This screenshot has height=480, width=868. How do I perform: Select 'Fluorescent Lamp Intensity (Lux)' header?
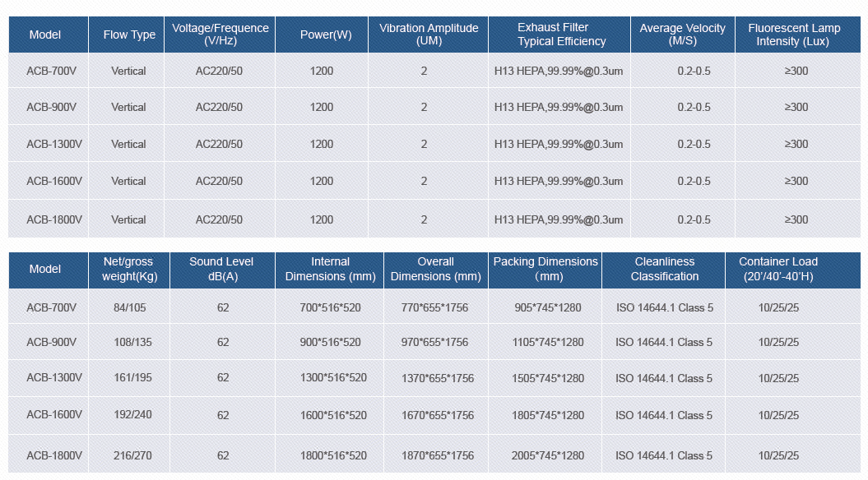click(794, 35)
